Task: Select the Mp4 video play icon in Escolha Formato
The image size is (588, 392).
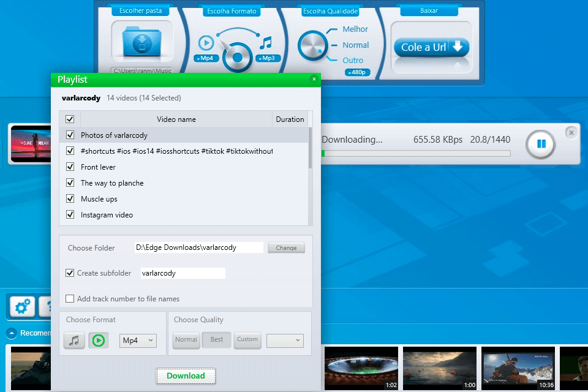Action: [206, 43]
